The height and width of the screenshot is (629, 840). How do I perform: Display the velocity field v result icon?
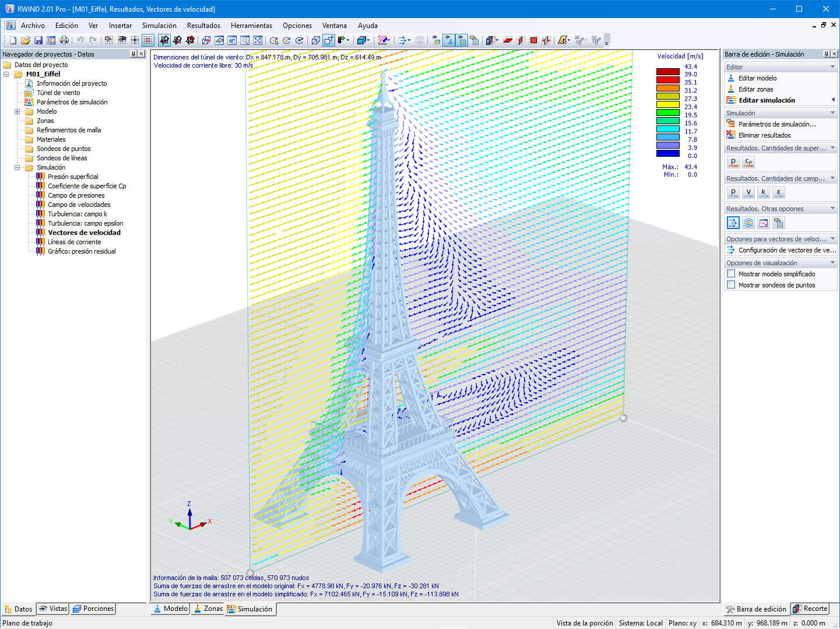pos(748,192)
